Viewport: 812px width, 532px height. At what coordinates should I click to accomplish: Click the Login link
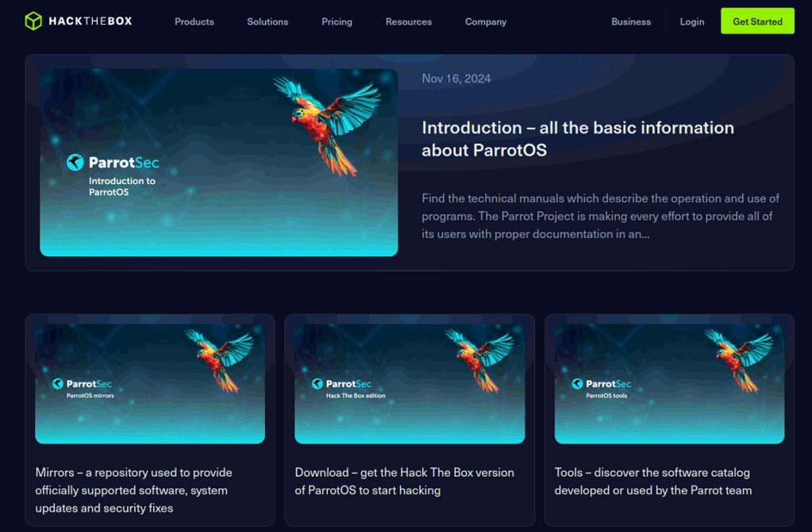[x=692, y=21]
